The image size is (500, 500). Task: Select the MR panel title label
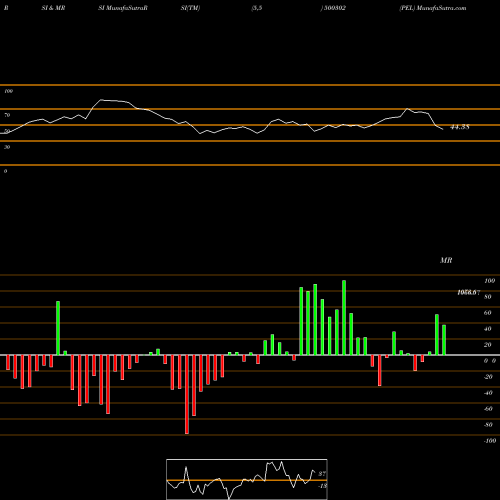(x=446, y=260)
